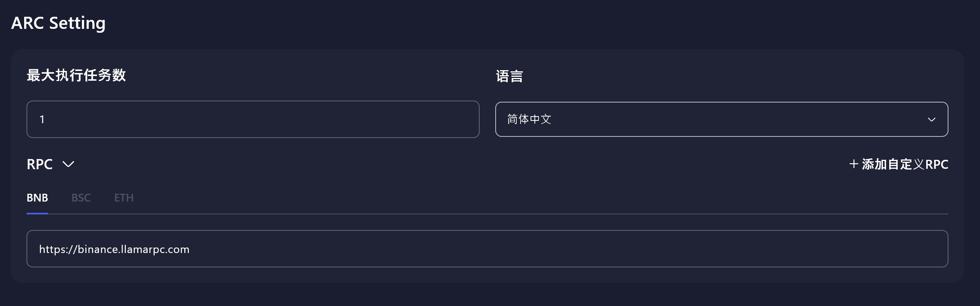Select the BNB tab

(37, 198)
